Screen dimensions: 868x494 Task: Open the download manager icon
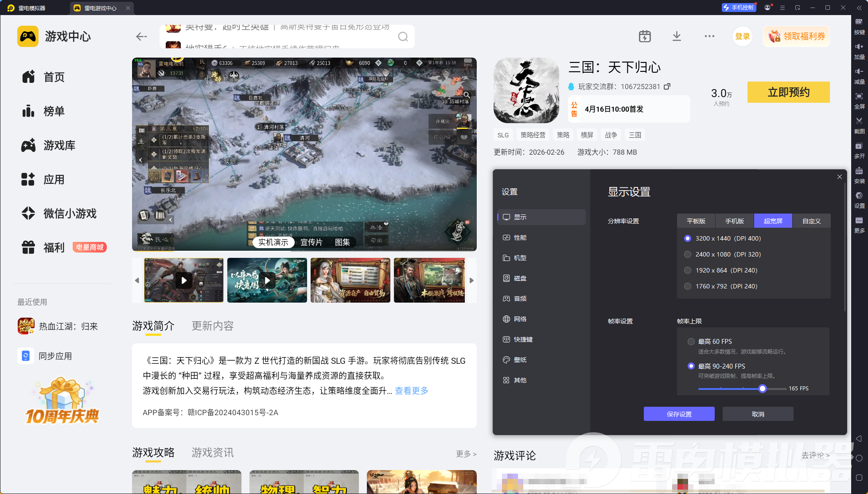tap(677, 36)
